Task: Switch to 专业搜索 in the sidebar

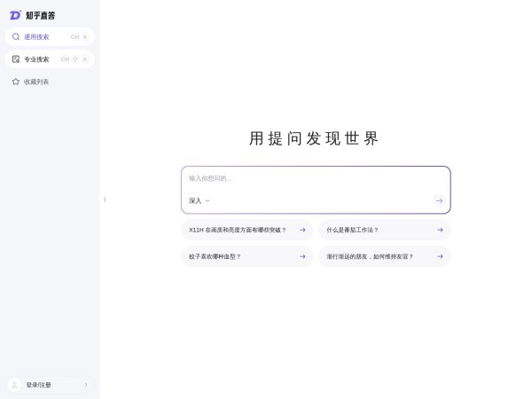Action: click(x=37, y=59)
